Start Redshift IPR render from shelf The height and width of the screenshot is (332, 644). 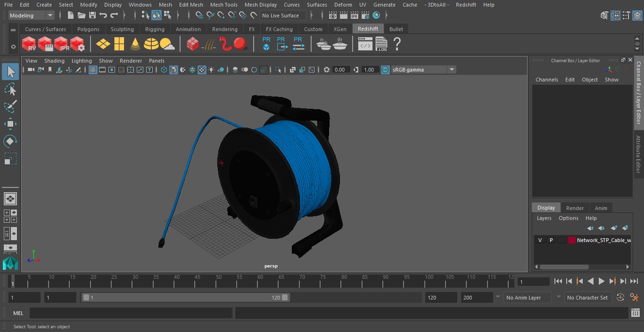(62, 44)
